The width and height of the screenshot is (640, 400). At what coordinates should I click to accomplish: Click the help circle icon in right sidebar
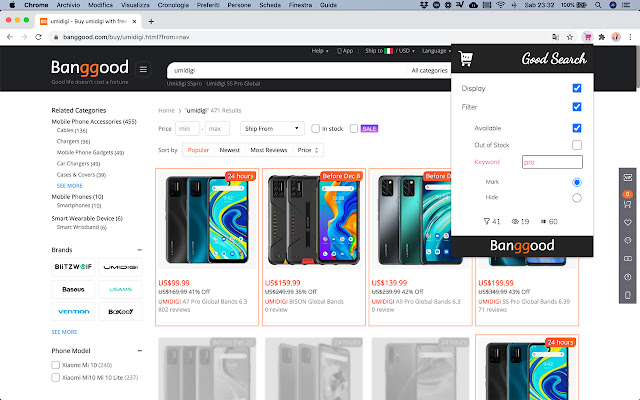tap(627, 277)
